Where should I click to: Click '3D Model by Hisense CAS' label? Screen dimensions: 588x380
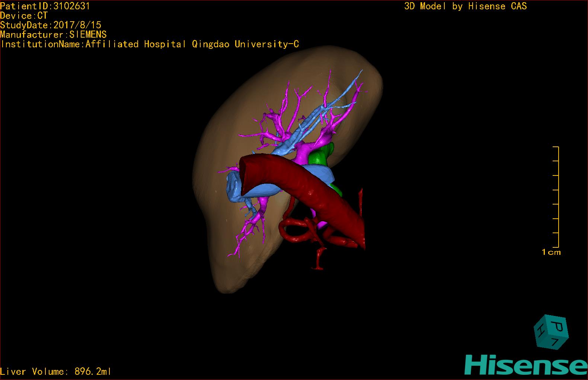(x=466, y=6)
